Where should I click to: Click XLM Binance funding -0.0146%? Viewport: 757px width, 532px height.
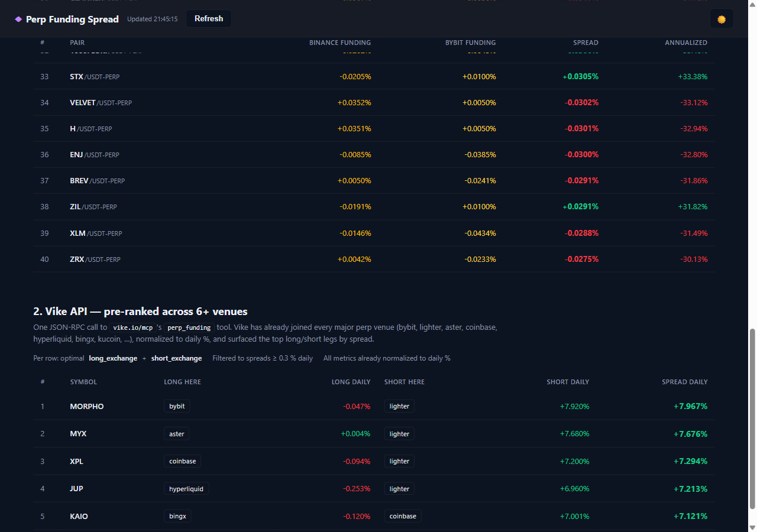(355, 233)
